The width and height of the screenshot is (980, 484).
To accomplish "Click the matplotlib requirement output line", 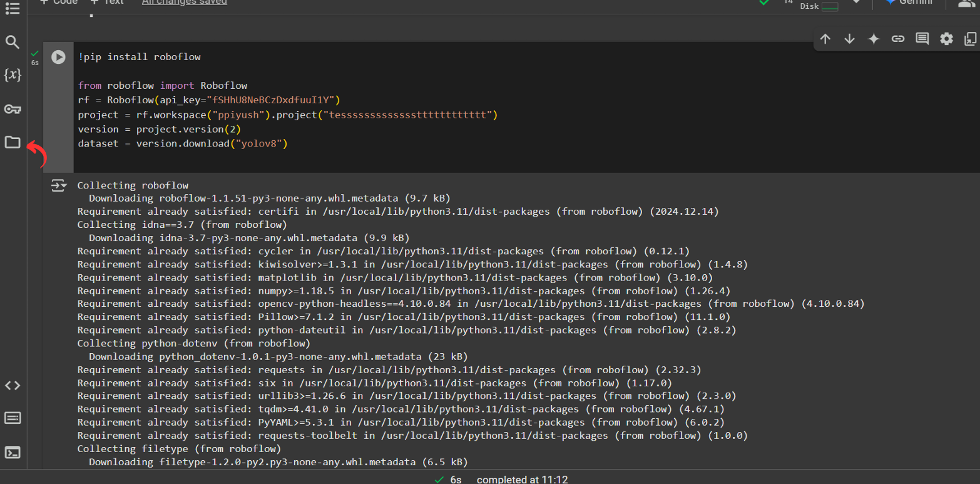I will coord(395,277).
